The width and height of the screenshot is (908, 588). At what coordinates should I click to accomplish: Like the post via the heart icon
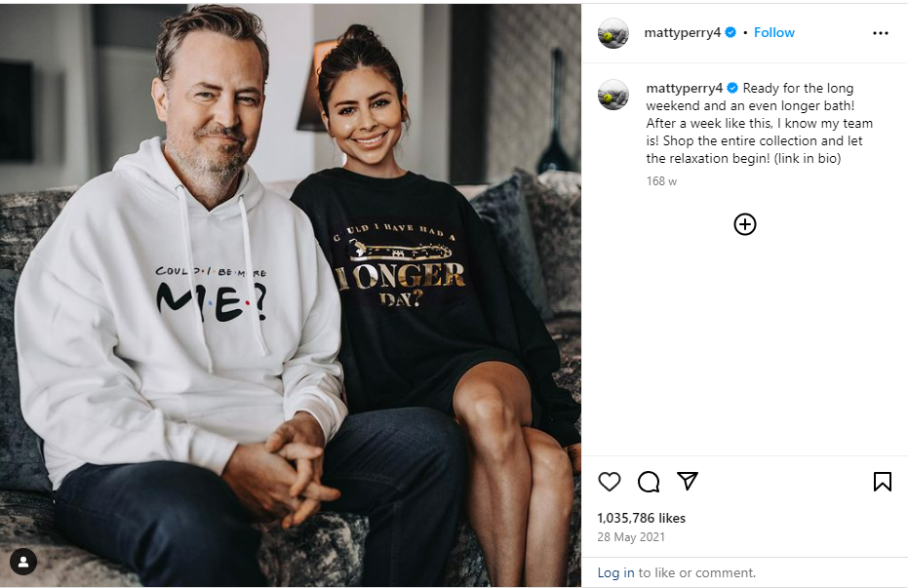(x=610, y=482)
